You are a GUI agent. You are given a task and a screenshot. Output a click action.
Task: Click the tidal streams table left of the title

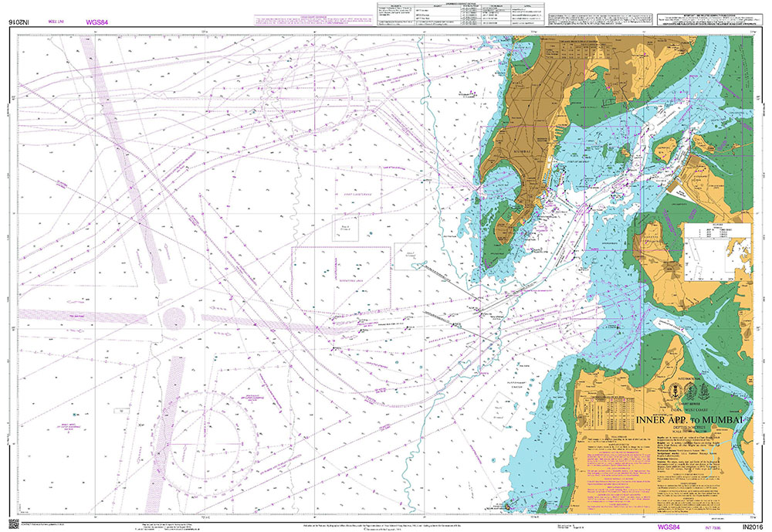(610, 414)
